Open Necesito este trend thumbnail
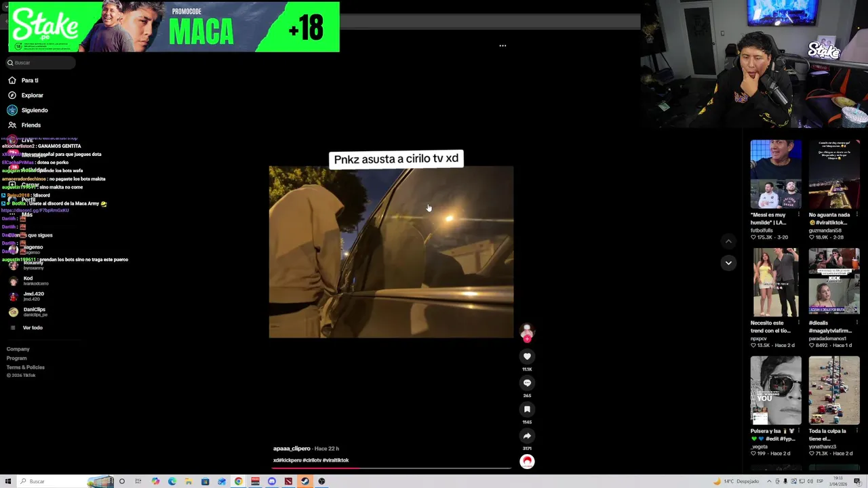 (x=776, y=283)
